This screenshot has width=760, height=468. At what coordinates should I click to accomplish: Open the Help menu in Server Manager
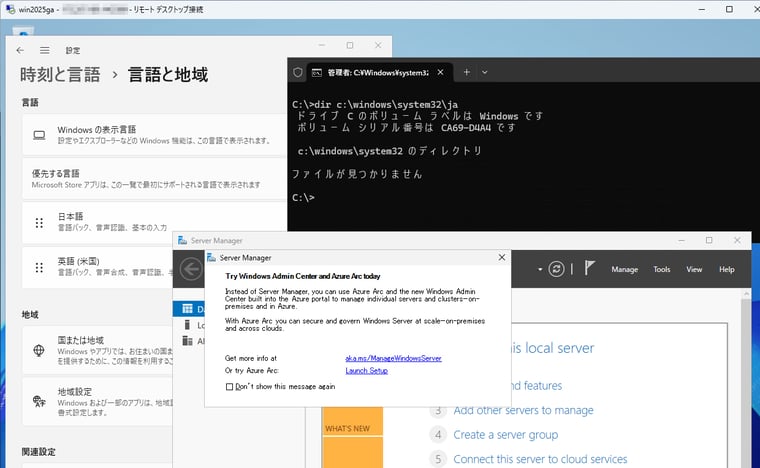[727, 269]
